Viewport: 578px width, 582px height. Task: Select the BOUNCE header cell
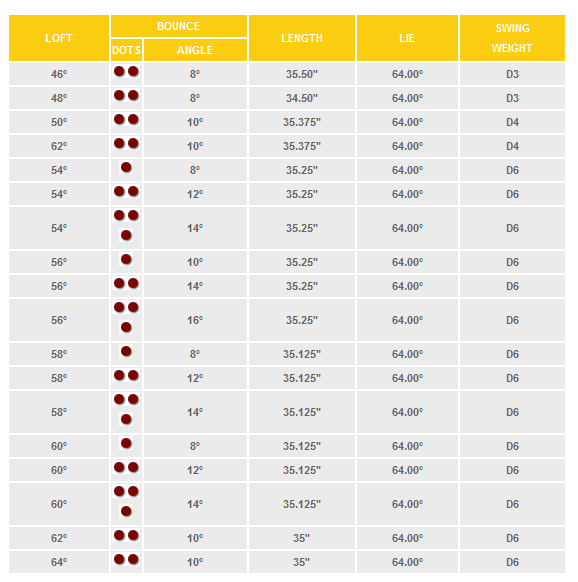click(179, 26)
